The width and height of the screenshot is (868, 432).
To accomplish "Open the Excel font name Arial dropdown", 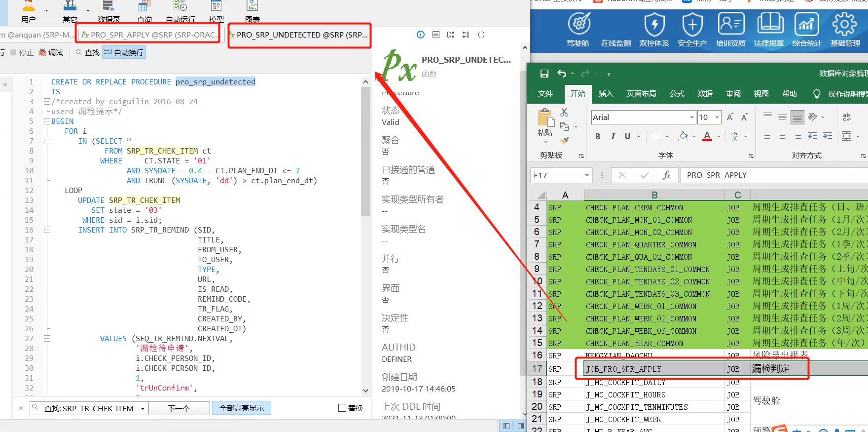I will pyautogui.click(x=691, y=117).
